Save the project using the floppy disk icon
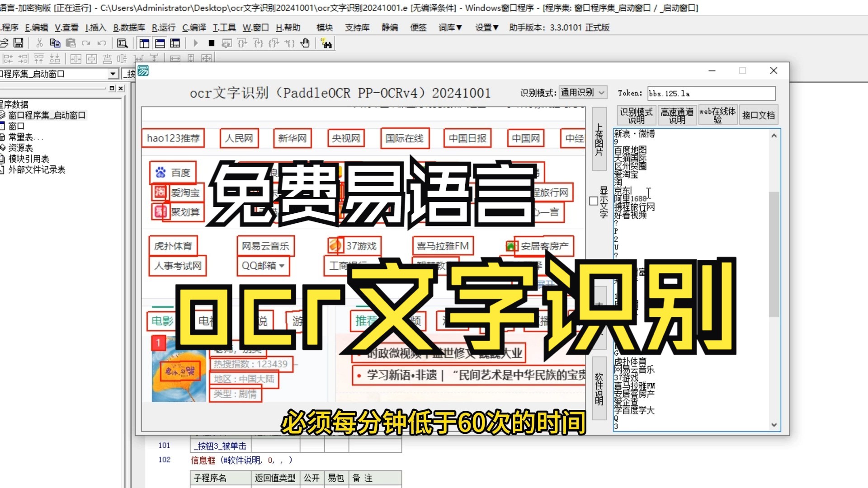The height and width of the screenshot is (488, 868). tap(19, 43)
